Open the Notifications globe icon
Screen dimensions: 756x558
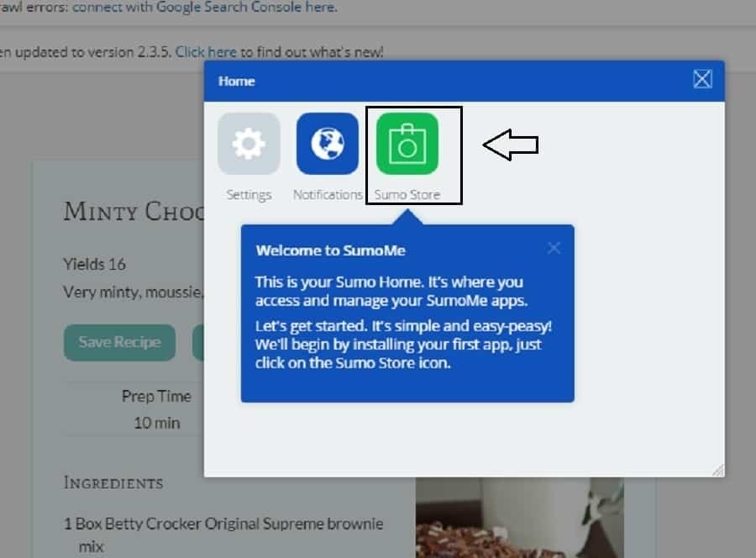click(x=328, y=144)
